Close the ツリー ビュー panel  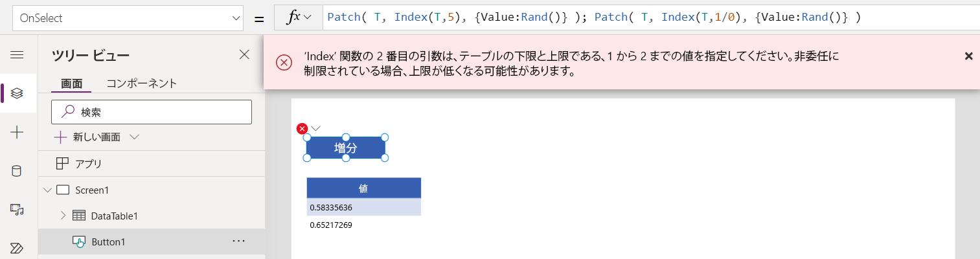(x=244, y=55)
